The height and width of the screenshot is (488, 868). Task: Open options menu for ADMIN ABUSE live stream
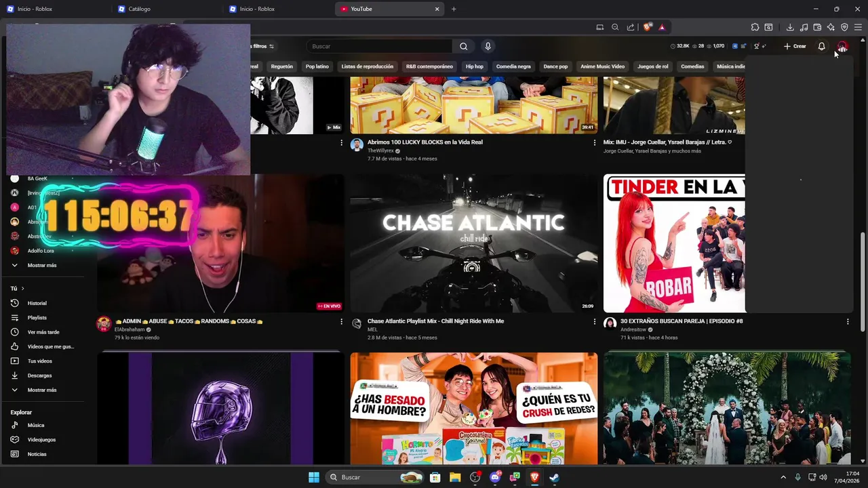click(341, 321)
